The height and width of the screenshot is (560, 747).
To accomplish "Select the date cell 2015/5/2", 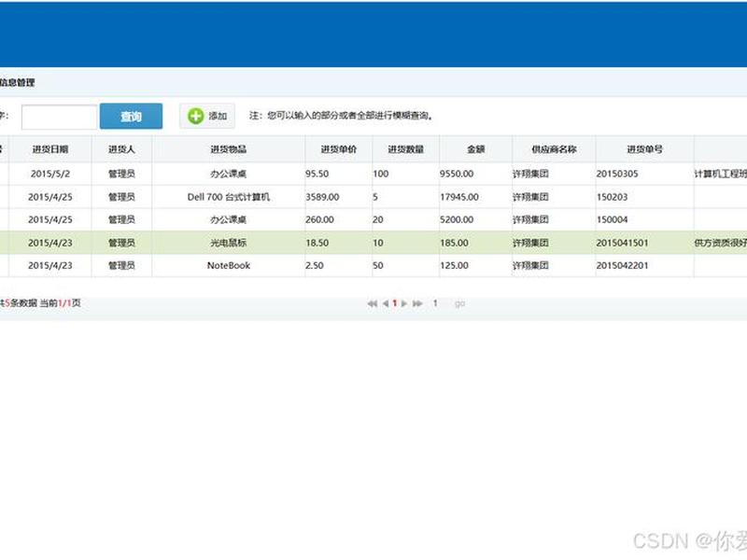I will click(x=50, y=174).
